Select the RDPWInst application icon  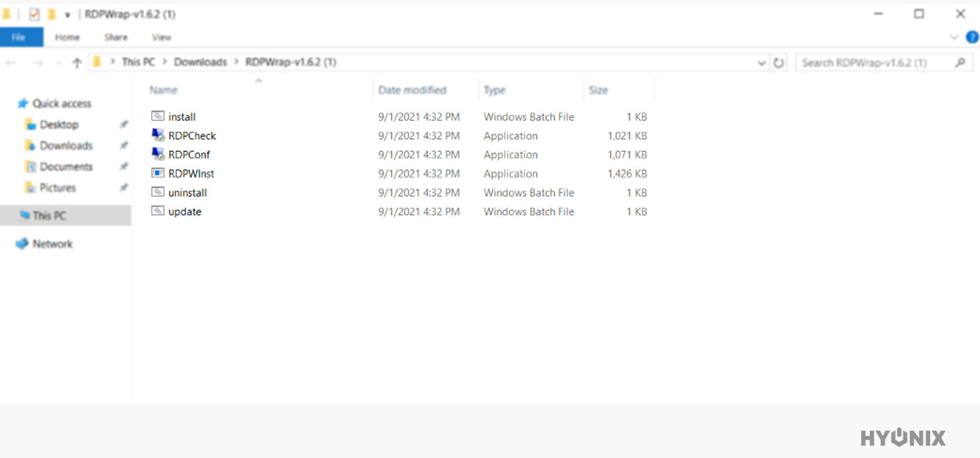158,173
